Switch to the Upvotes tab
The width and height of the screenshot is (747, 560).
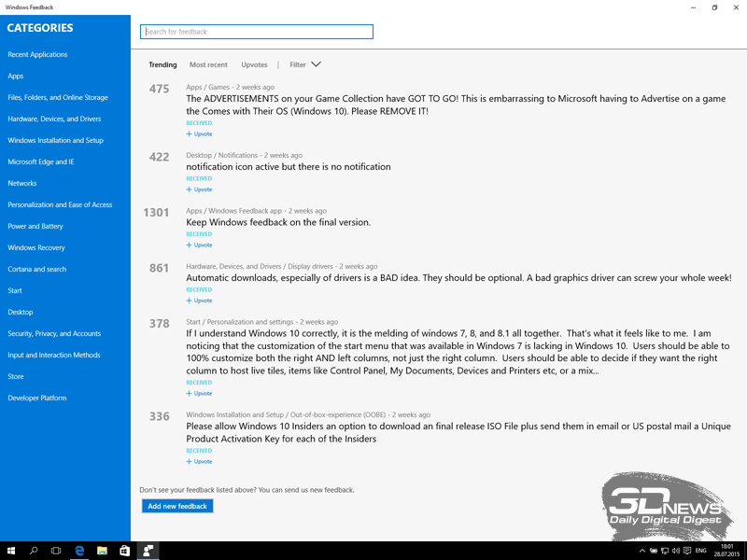[254, 64]
